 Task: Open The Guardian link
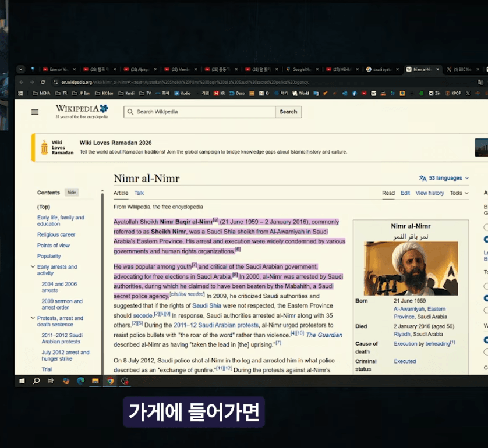coord(324,335)
